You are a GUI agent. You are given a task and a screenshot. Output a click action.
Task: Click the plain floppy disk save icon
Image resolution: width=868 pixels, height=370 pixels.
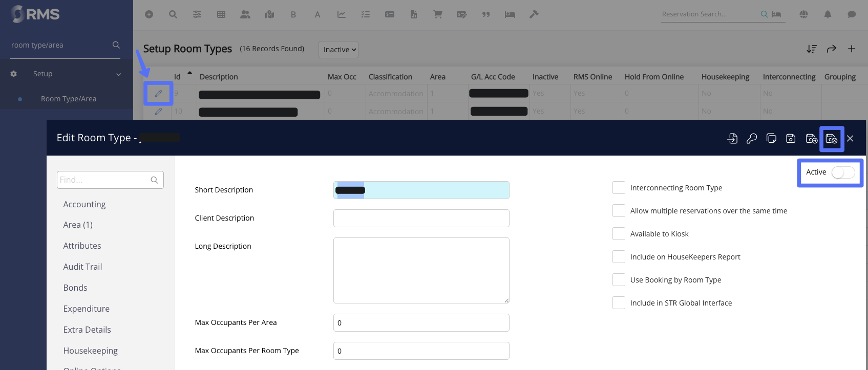tap(791, 139)
